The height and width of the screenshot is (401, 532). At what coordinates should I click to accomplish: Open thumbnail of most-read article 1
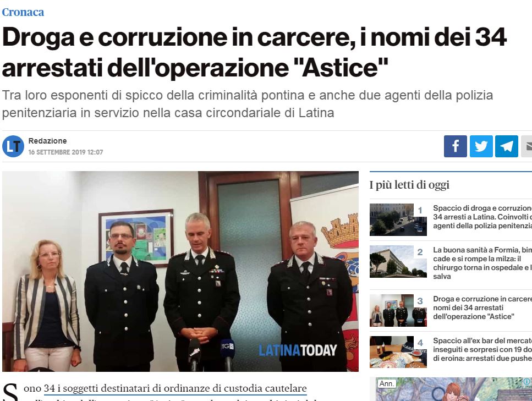(398, 219)
